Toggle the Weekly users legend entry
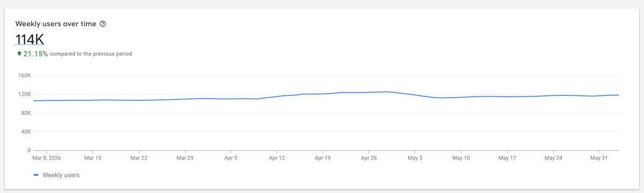Screen dimensions: 644x193 coord(56,175)
